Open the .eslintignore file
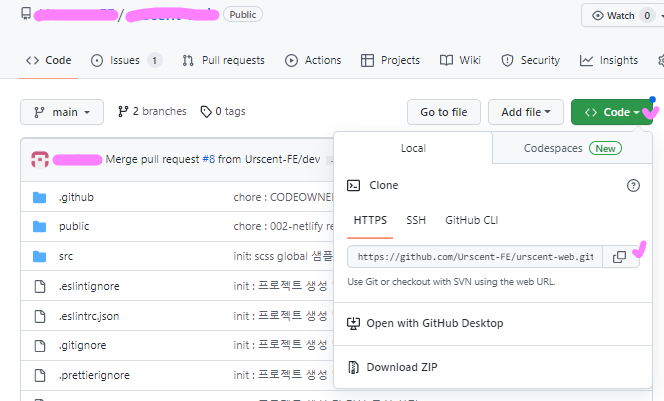This screenshot has height=401, width=664. click(x=89, y=286)
